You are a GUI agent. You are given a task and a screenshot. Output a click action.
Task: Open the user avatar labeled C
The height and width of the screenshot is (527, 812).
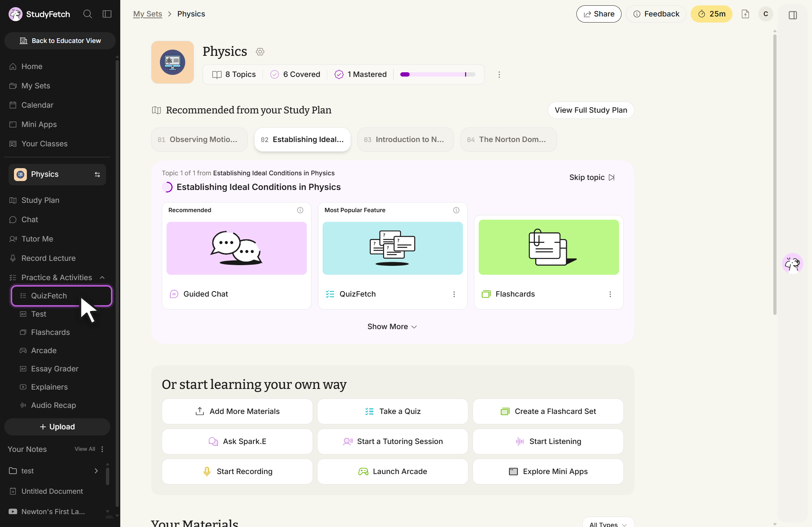pyautogui.click(x=766, y=14)
